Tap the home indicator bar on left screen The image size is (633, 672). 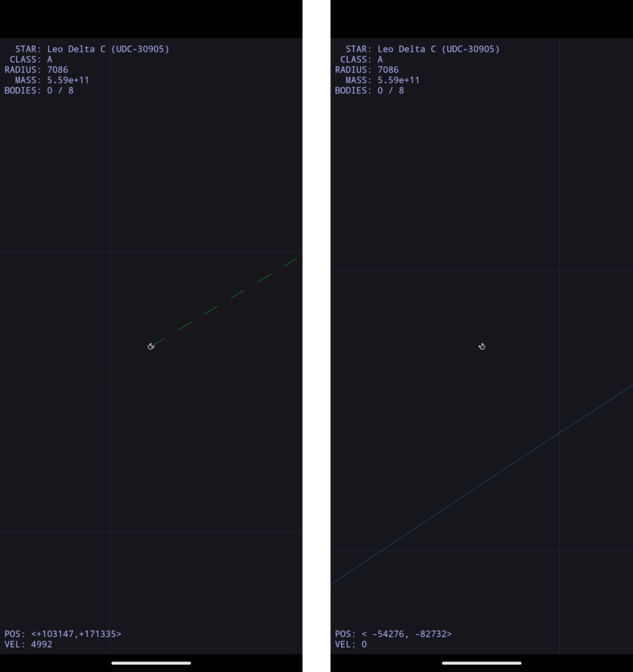click(151, 663)
